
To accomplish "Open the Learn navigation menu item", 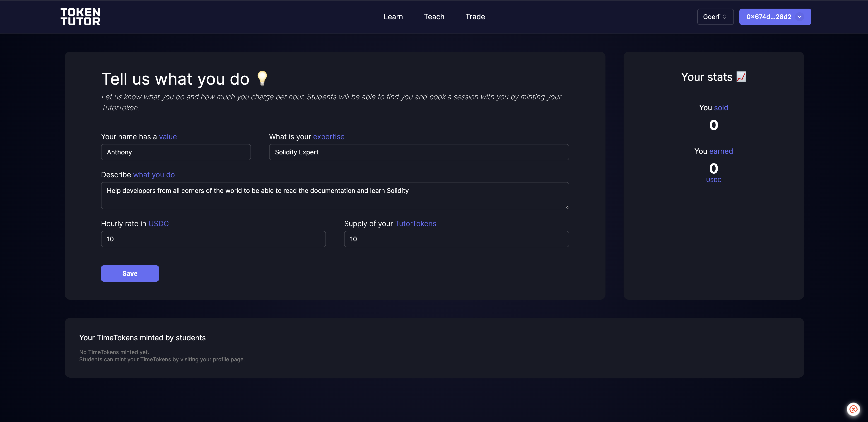I will coord(393,17).
